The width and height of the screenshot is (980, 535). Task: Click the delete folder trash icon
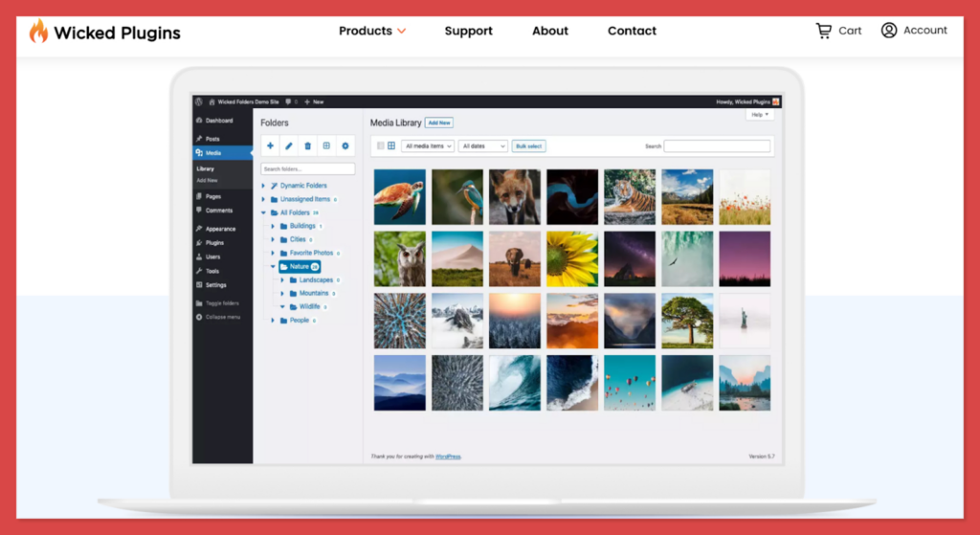point(307,145)
